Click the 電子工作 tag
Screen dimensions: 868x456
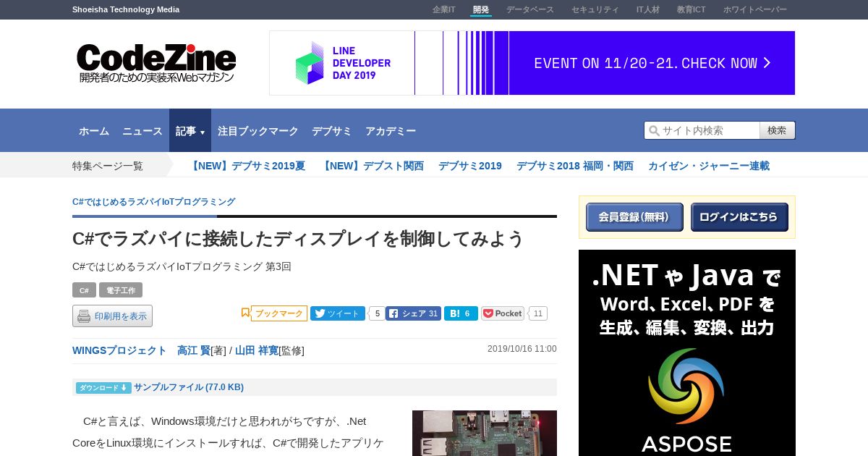coord(121,290)
